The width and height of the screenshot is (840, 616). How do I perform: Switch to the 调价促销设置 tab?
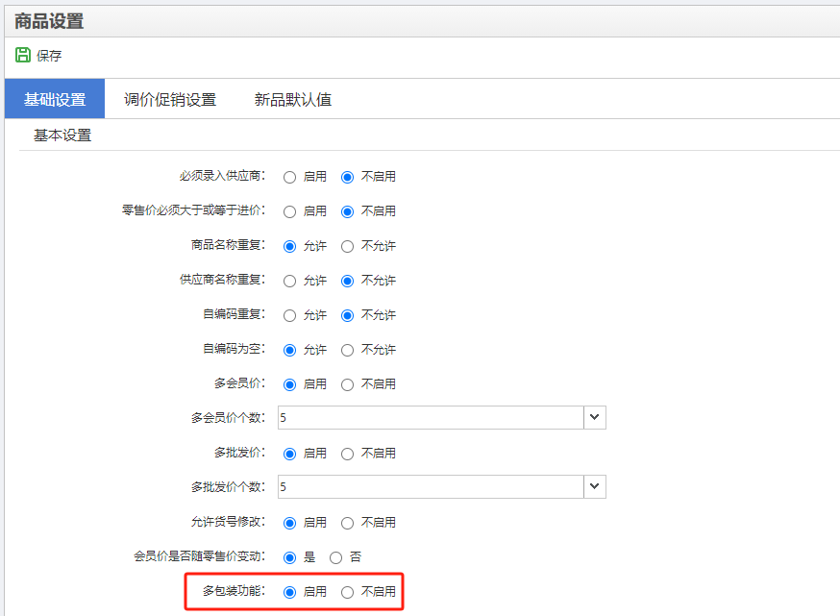170,99
